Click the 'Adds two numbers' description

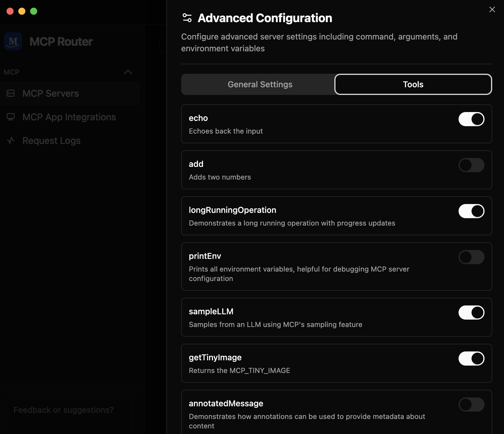tap(220, 177)
